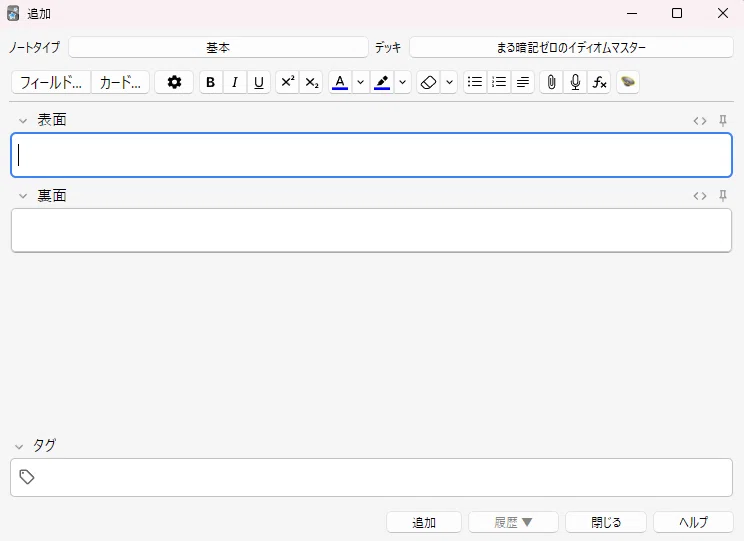Toggle sticky pin for 表面 field

click(723, 121)
